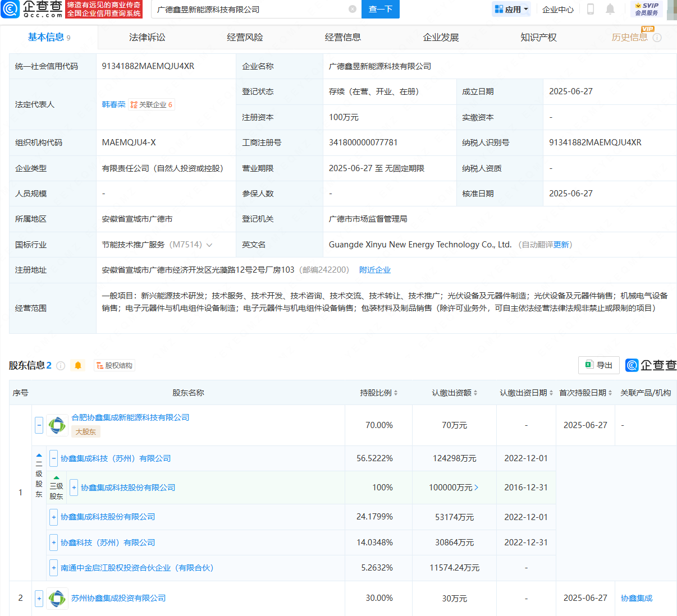Expand the 节能技术推广服务 industry dropdown arrow
This screenshot has width=677, height=616.
(x=211, y=245)
